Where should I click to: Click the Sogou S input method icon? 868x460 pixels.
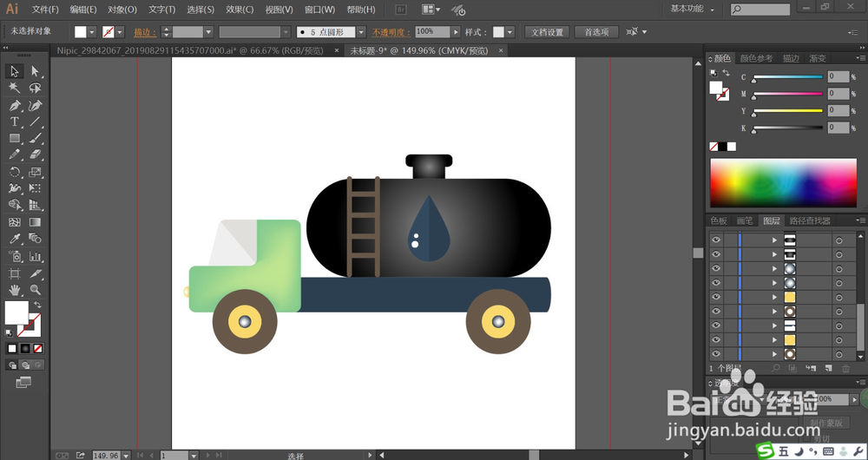(x=766, y=451)
